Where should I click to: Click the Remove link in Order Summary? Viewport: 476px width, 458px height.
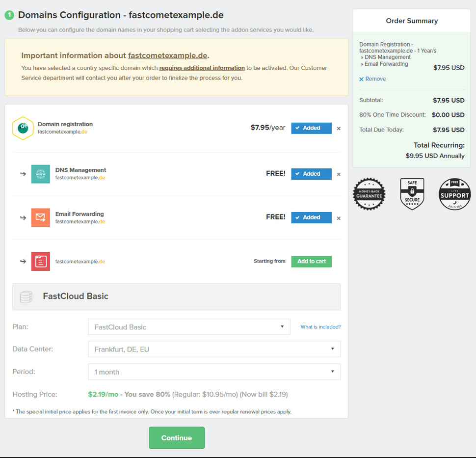(372, 79)
